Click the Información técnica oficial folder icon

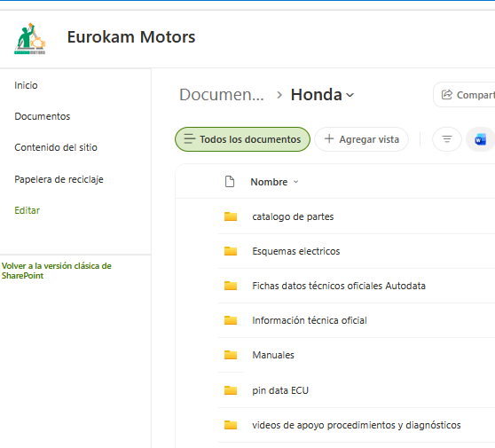point(231,320)
